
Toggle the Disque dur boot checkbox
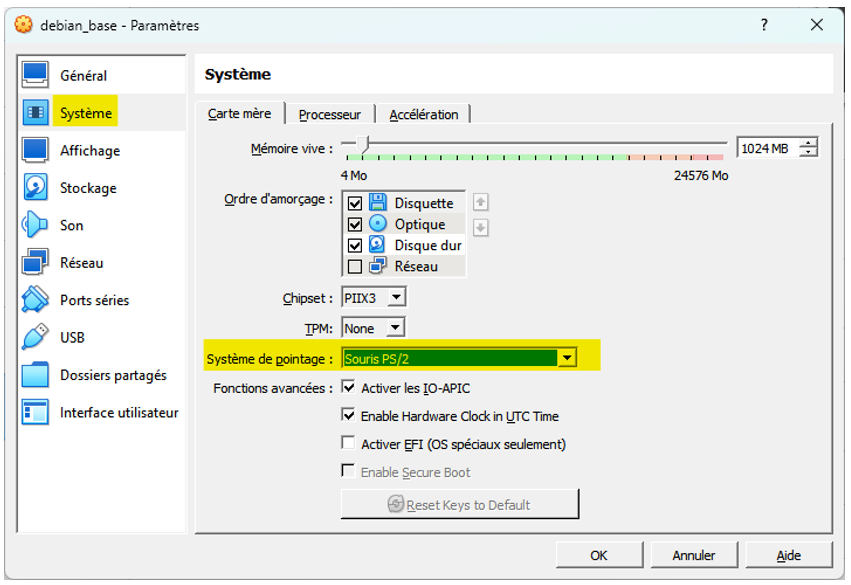click(355, 246)
